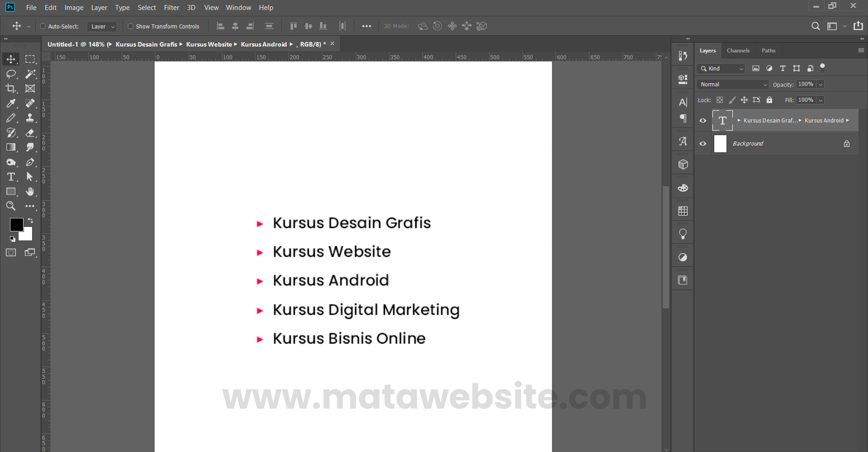Screen dimensions: 868x452
Task: Lock the text layer position
Action: 745,100
